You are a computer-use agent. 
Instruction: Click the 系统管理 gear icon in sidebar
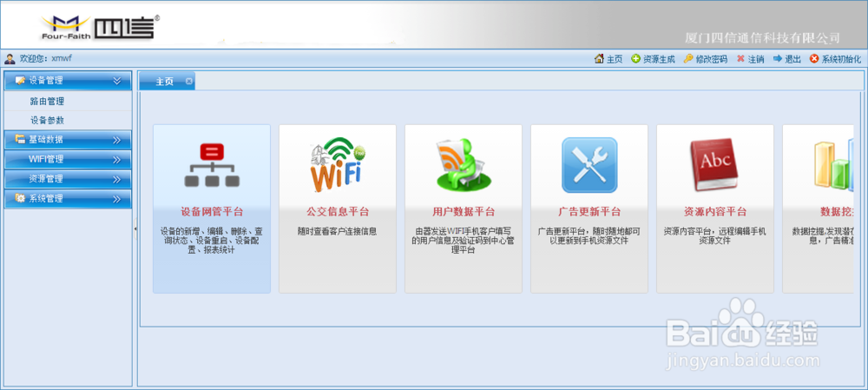[20, 198]
